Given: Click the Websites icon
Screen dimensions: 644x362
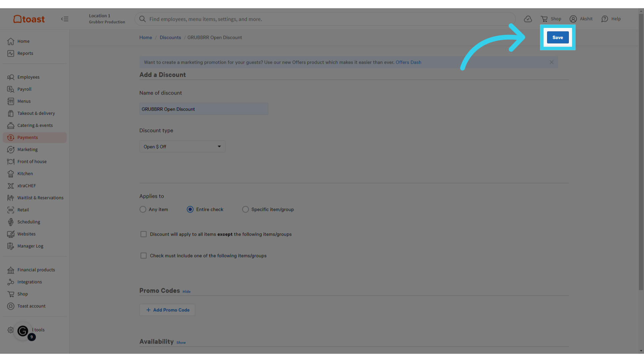Looking at the screenshot, I should click(11, 234).
